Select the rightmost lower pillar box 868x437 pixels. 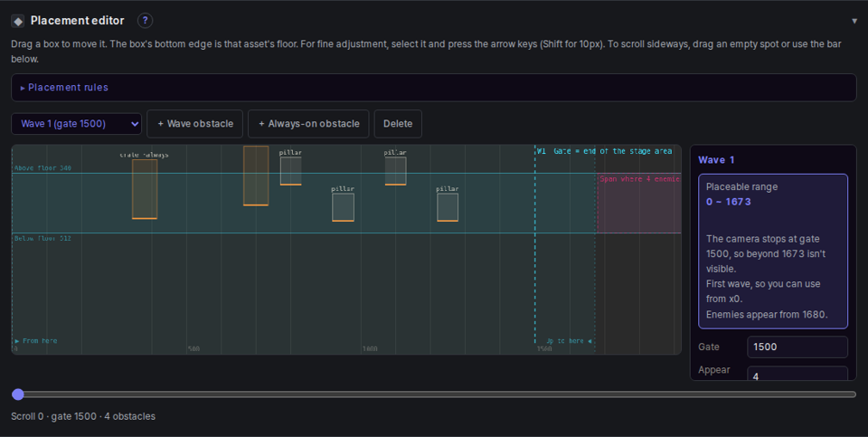tap(448, 207)
